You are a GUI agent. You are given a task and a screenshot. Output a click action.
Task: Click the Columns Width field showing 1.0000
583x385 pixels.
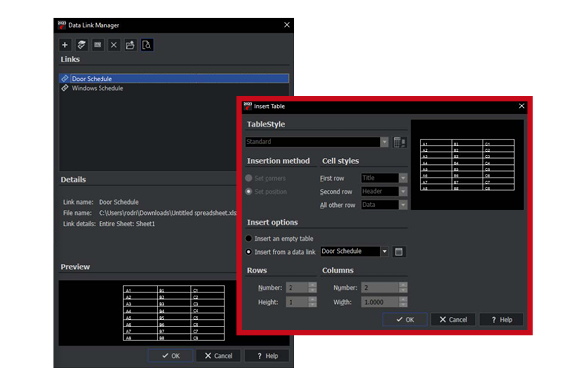coord(380,302)
